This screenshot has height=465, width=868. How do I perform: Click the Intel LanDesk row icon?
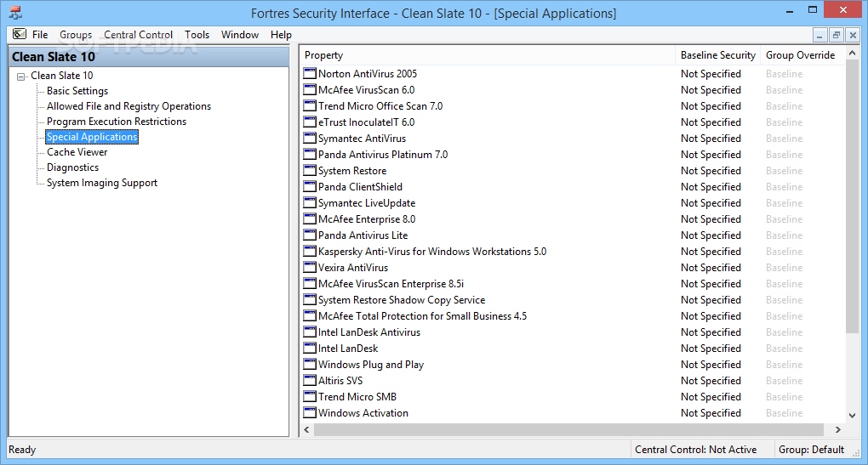[310, 348]
